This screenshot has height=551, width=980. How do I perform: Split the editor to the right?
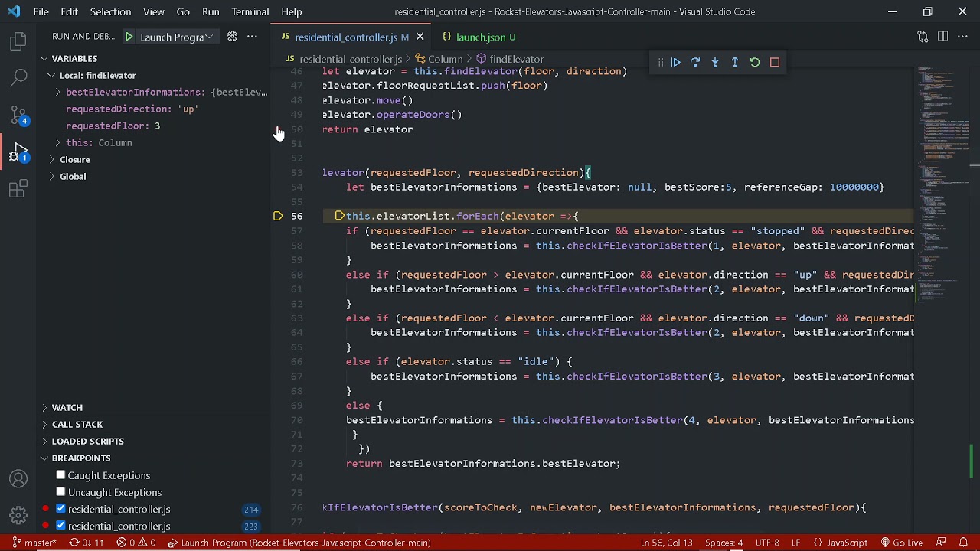[942, 37]
